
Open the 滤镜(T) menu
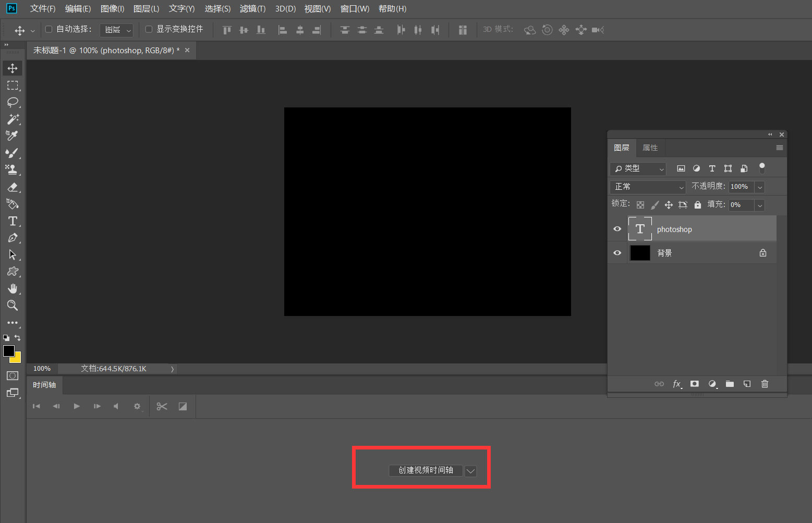point(252,9)
